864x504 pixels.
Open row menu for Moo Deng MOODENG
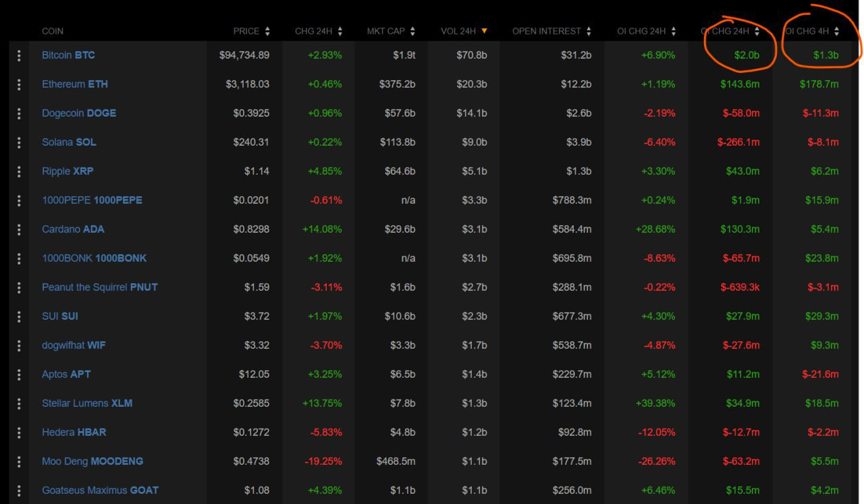click(x=19, y=461)
